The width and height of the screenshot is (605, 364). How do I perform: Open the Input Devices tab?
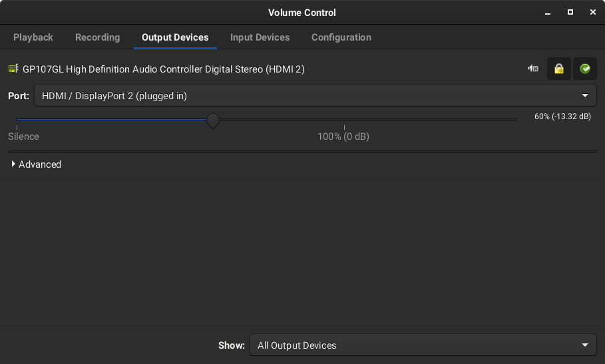[260, 37]
